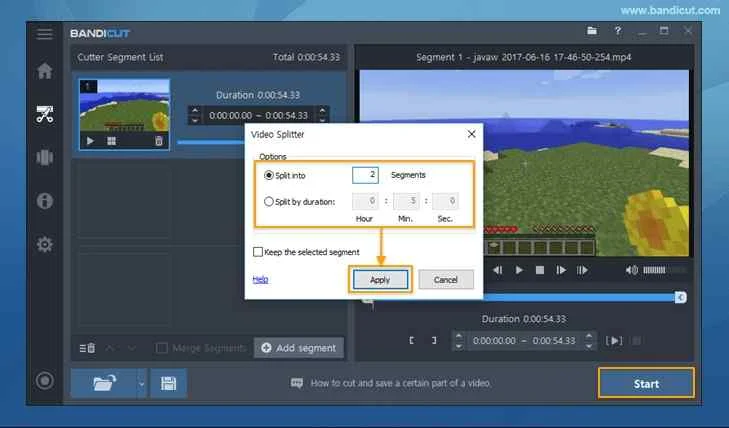Select the 'Split into' radio option
Viewport: 729px width, 428px height.
tap(269, 175)
